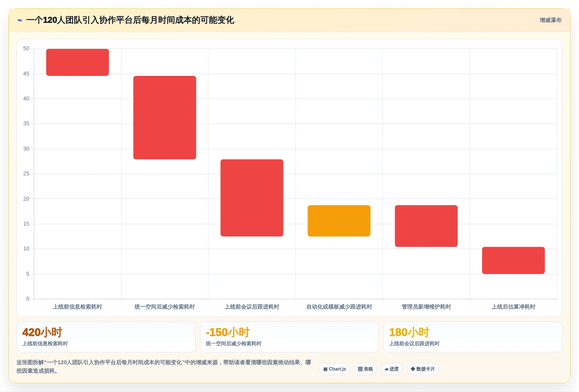Click axis label 自动化或模板减少跟进耗时
Viewport: 579px width, 392px height.
pos(339,307)
